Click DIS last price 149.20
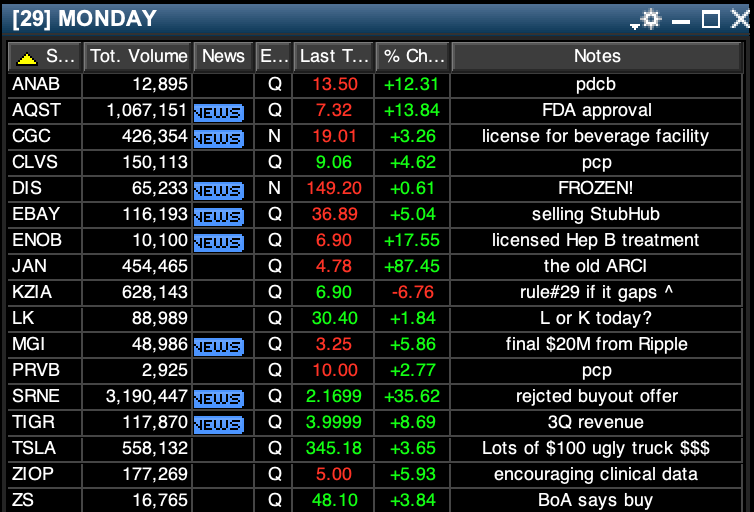754x512 pixels. (334, 188)
